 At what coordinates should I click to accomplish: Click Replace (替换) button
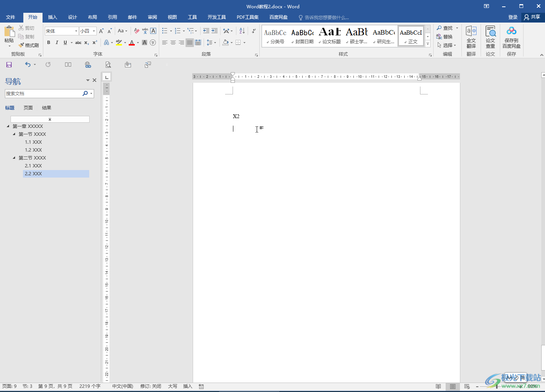pyautogui.click(x=445, y=36)
